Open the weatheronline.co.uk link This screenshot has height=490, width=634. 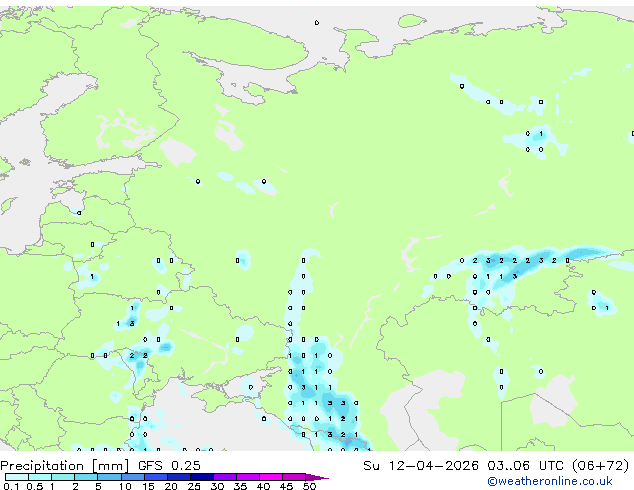(x=550, y=481)
